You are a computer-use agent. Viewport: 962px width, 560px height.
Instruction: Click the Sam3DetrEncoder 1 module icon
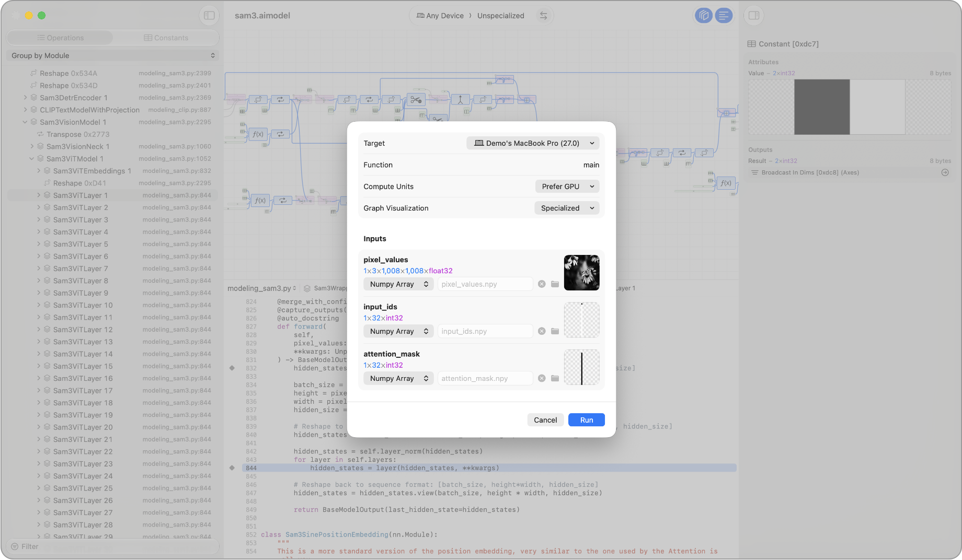(33, 98)
